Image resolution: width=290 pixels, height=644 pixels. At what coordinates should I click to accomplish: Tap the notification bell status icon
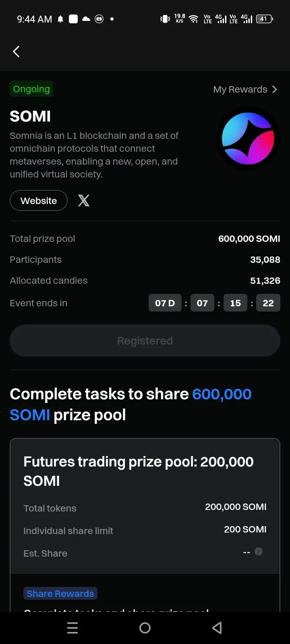click(x=60, y=19)
